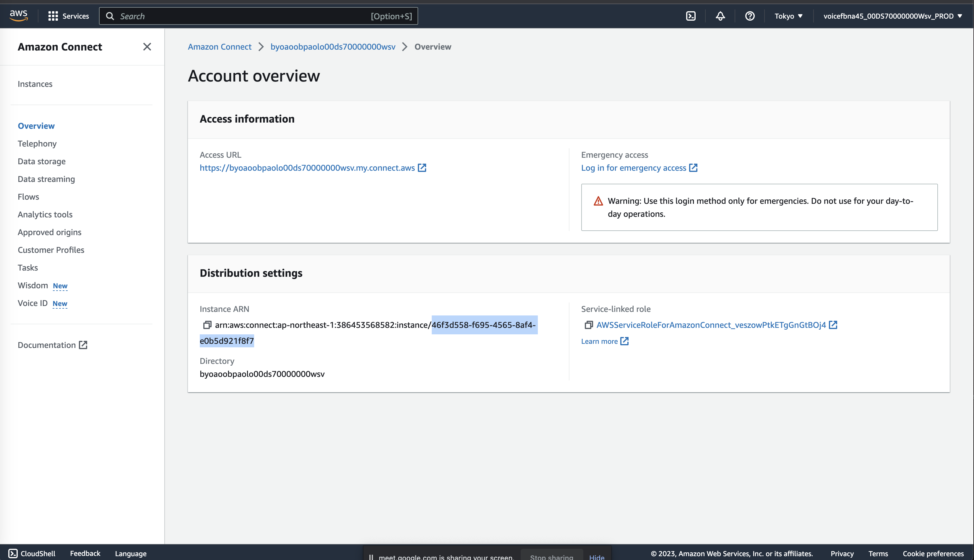Open the AWSServiceRoleForAmazonConnect role link
This screenshot has width=974, height=560.
pyautogui.click(x=711, y=325)
